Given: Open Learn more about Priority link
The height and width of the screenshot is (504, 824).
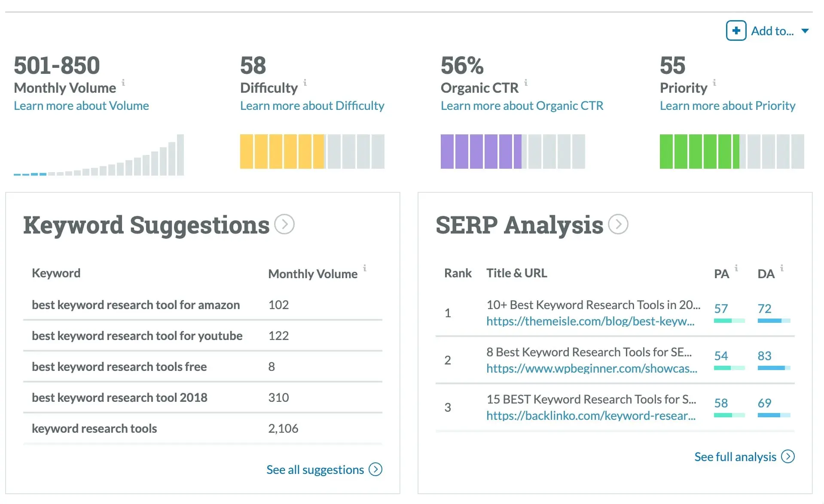Looking at the screenshot, I should [727, 106].
